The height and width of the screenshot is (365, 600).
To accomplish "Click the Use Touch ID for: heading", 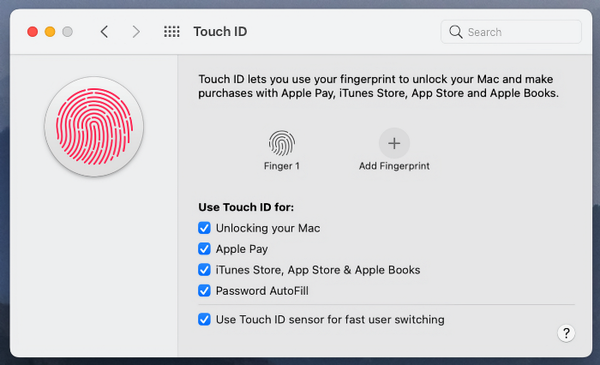I will pyautogui.click(x=246, y=207).
